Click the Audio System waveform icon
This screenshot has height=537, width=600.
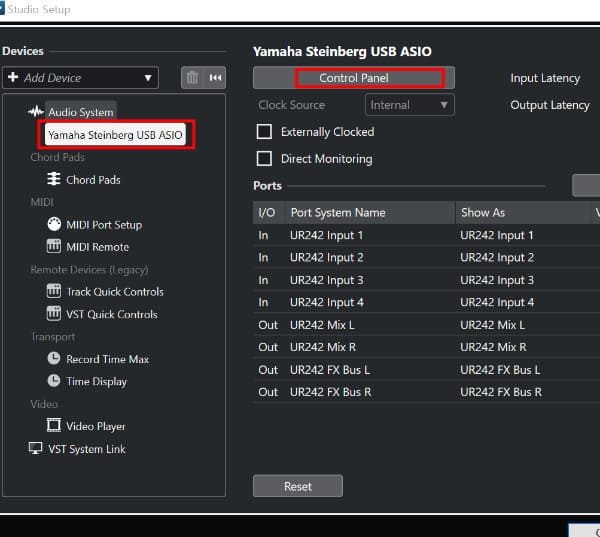click(x=36, y=112)
